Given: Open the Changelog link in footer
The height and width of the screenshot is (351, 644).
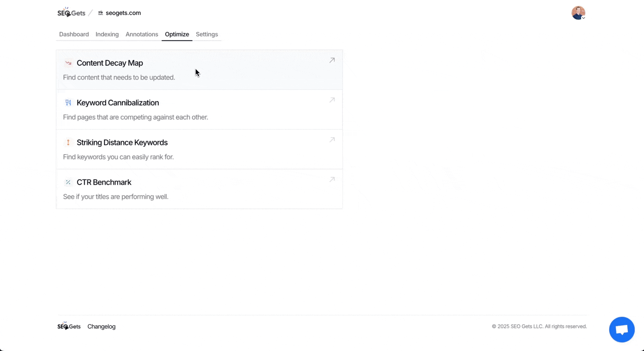Looking at the screenshot, I should coord(101,327).
